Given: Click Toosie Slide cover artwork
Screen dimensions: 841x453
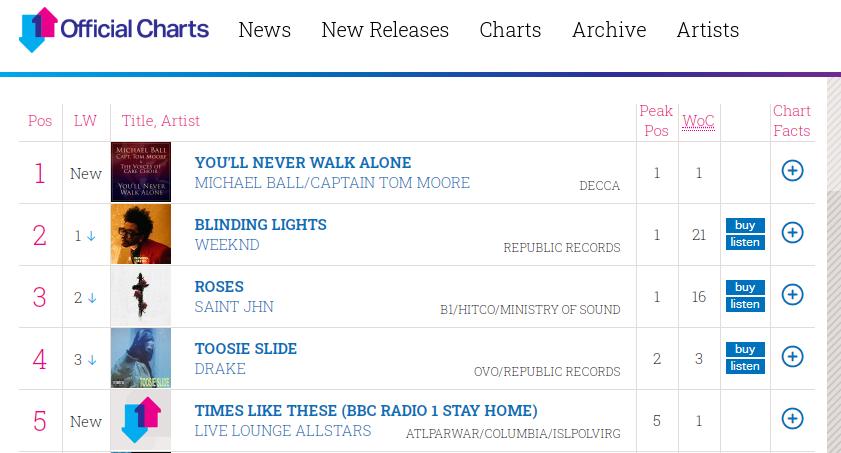Looking at the screenshot, I should click(141, 358).
